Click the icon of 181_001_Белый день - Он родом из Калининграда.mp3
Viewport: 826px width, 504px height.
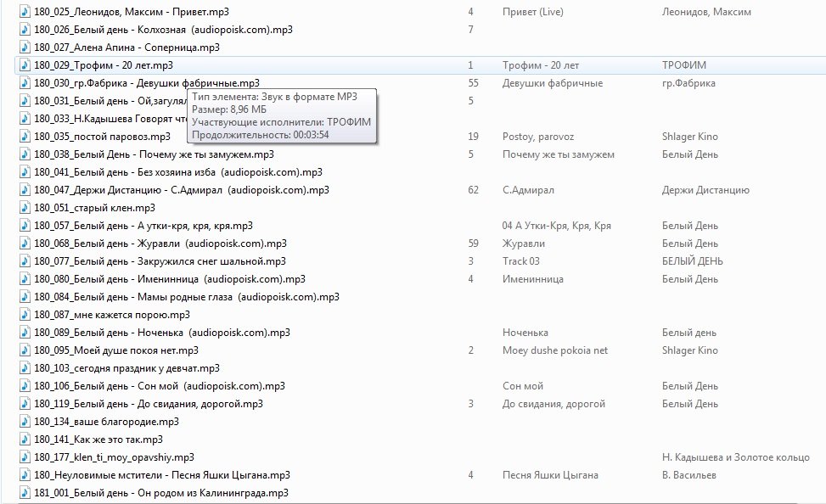(x=25, y=493)
